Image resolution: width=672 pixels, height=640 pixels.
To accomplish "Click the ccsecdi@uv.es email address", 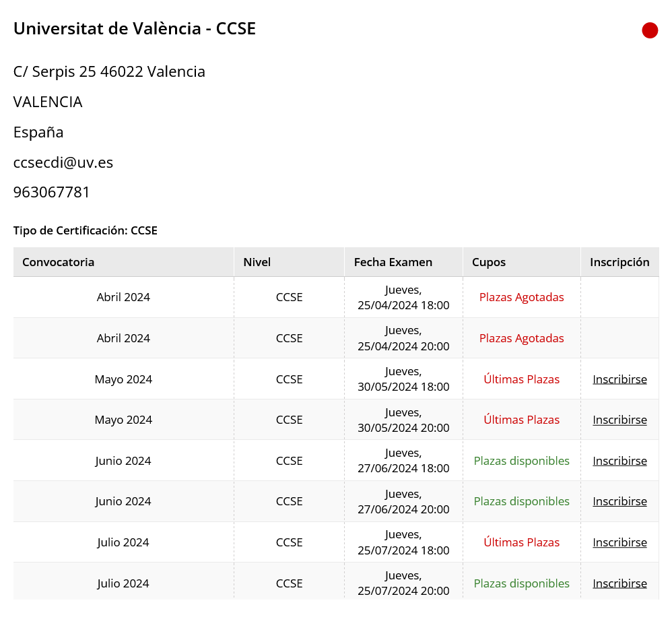I will (63, 162).
